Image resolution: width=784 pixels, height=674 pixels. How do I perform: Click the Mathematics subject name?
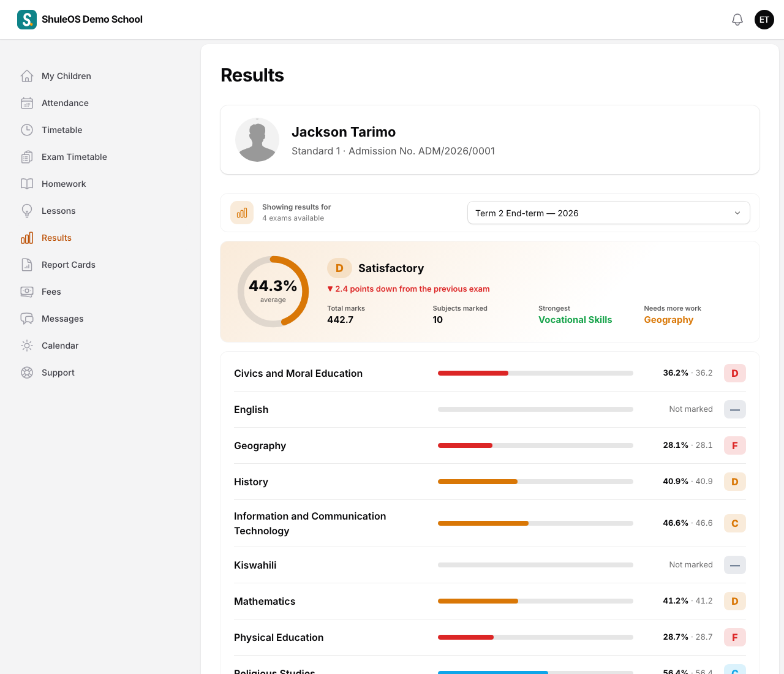(265, 601)
